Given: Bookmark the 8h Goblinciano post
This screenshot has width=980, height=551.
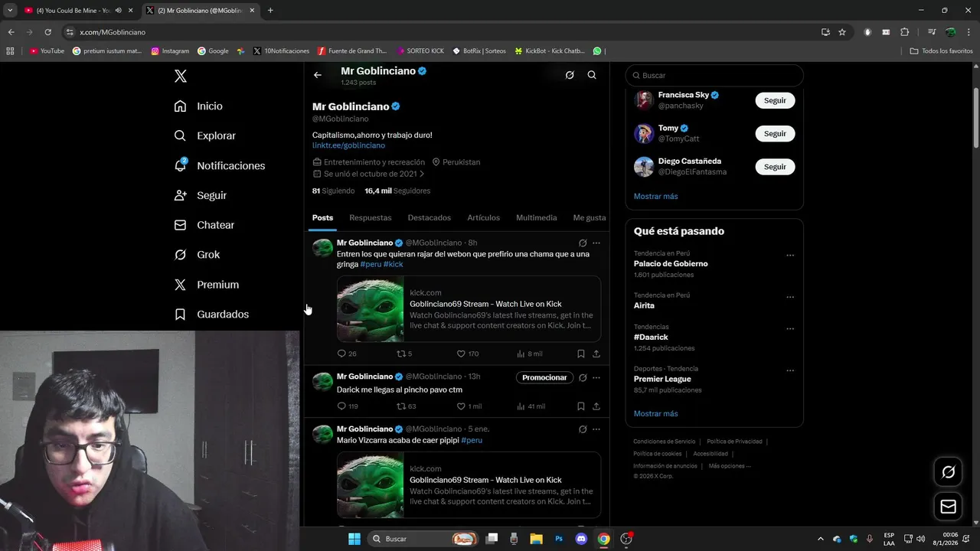Looking at the screenshot, I should [x=581, y=354].
